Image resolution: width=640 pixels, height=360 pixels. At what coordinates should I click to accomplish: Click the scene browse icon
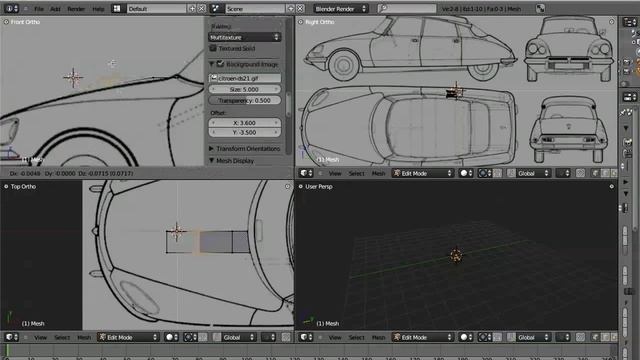point(216,9)
